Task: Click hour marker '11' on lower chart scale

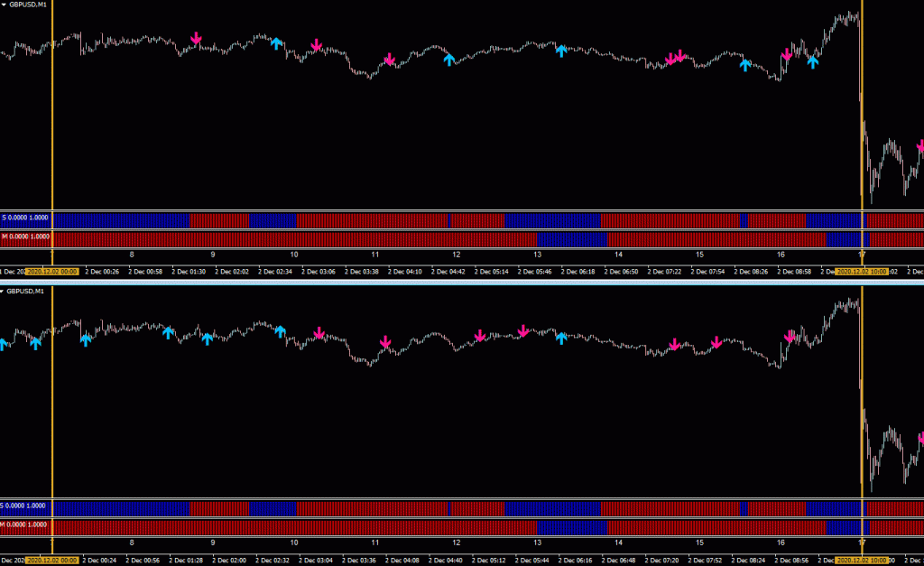Action: pos(374,543)
